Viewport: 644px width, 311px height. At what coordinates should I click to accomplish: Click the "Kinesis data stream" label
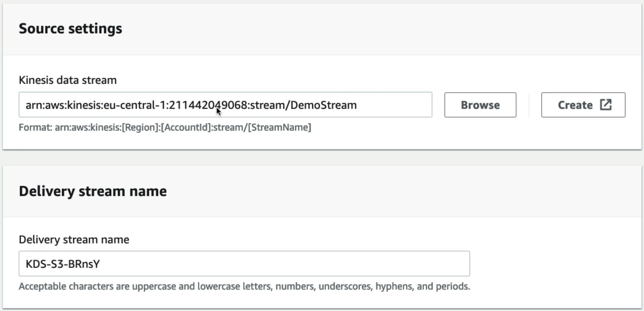pyautogui.click(x=68, y=80)
